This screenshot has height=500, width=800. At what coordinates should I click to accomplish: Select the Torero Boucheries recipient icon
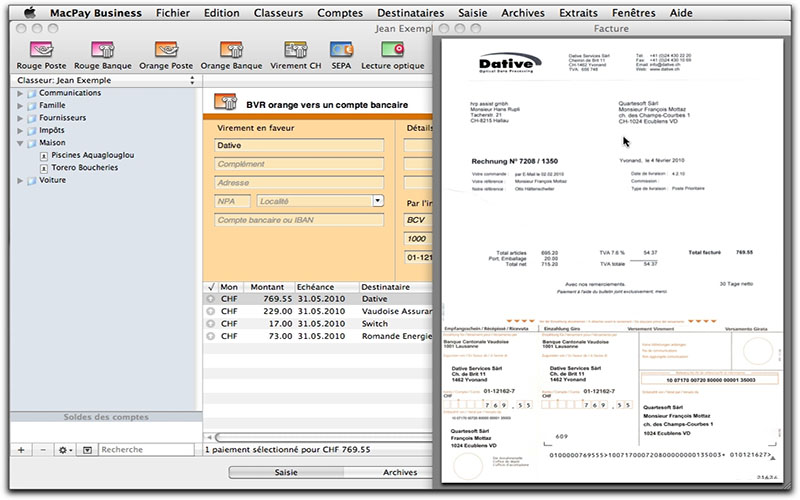tap(44, 168)
